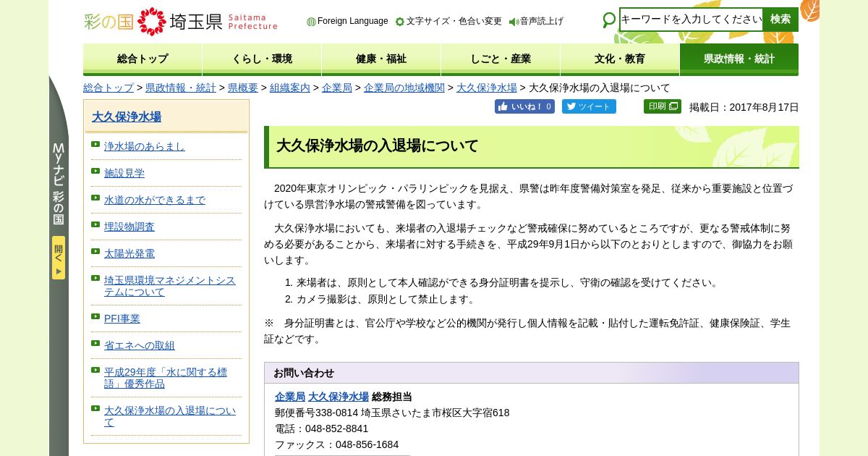Click the お問い合わせ section header

pos(532,373)
